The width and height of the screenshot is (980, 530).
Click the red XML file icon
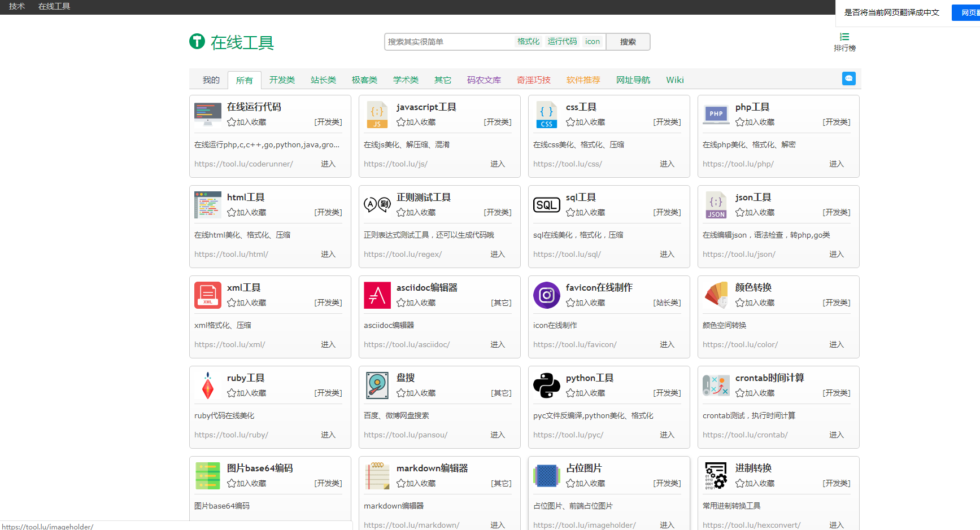coord(208,295)
